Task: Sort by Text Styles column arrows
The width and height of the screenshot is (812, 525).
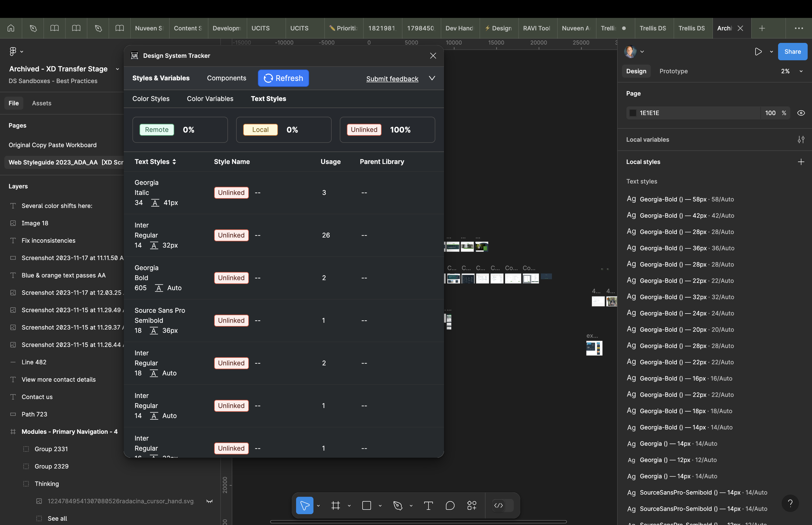Action: click(174, 161)
